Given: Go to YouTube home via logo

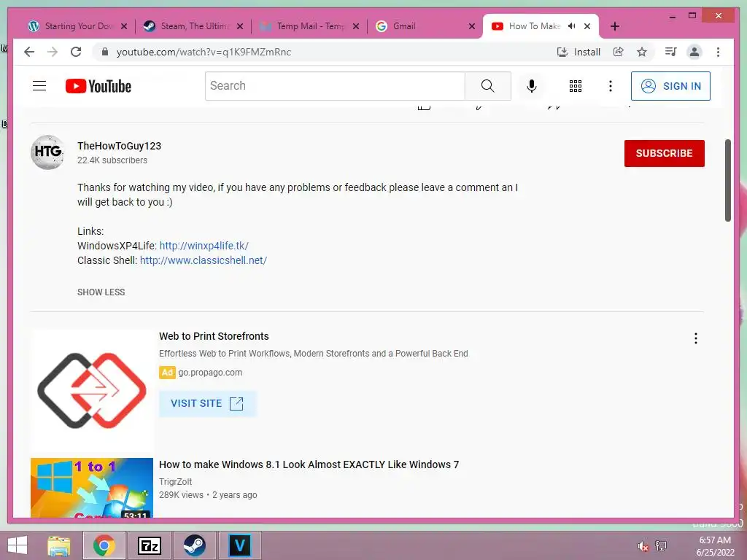Looking at the screenshot, I should [98, 86].
